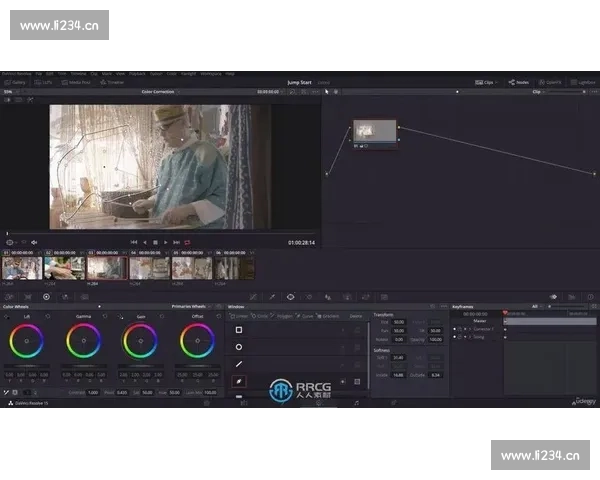Select the square Linear window shape

coord(238,329)
